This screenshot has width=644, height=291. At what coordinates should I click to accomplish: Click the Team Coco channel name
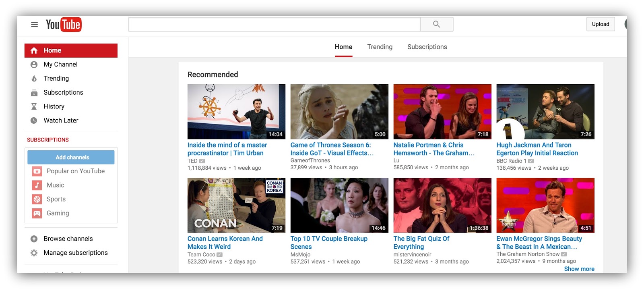(201, 255)
